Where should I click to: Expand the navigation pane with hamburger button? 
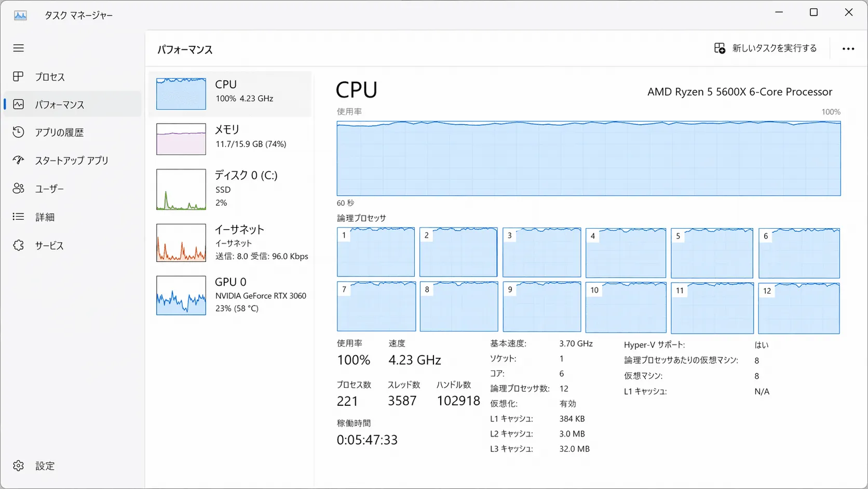tap(19, 48)
